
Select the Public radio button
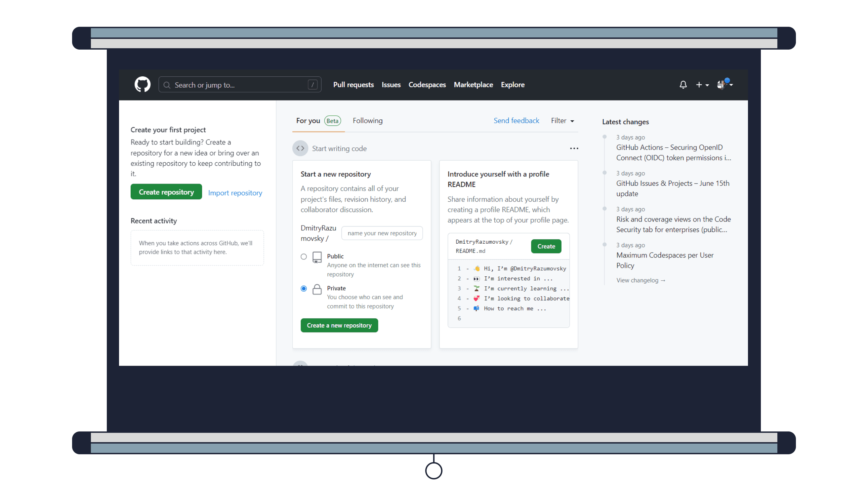(304, 257)
